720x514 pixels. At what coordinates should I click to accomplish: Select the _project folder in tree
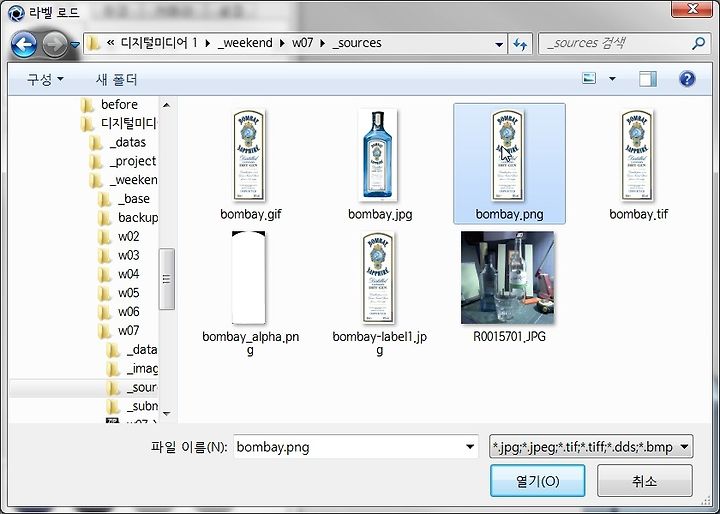click(x=122, y=161)
